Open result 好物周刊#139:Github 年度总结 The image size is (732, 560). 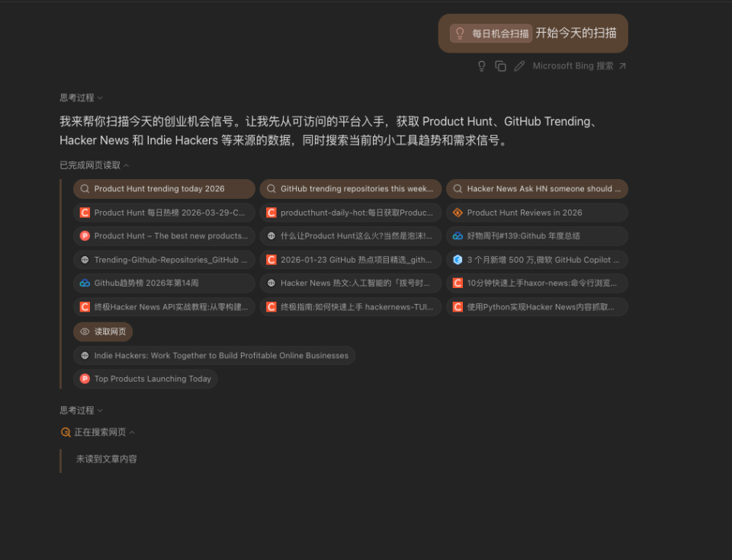[537, 236]
